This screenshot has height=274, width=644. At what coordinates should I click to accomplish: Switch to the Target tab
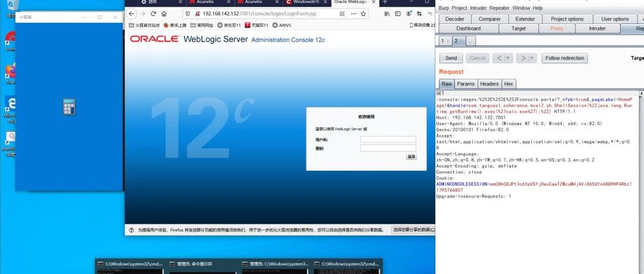coord(518,29)
